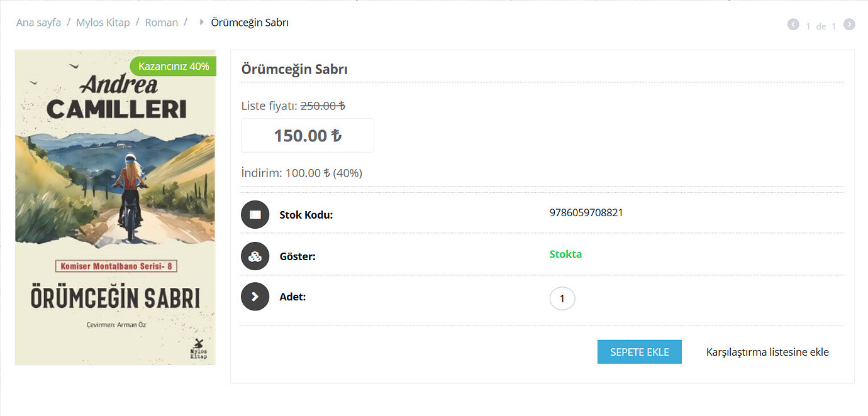Click Karşılaştırma listesine ekle link
Screen dimensions: 868x416
point(767,352)
